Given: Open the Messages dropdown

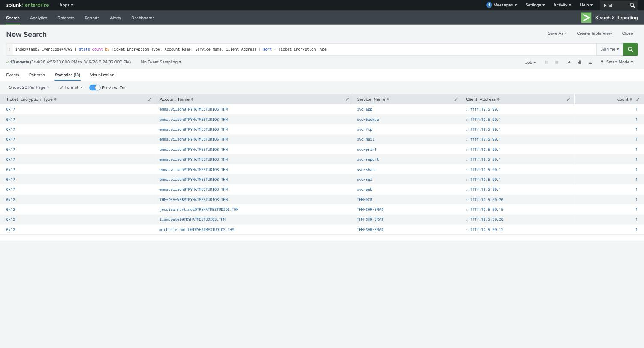Looking at the screenshot, I should pyautogui.click(x=505, y=5).
